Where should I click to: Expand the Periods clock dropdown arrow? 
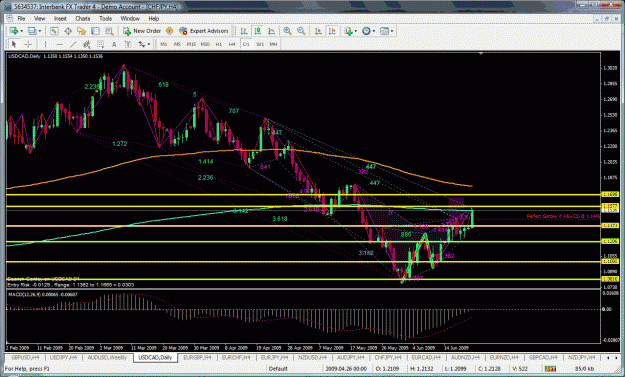point(373,31)
